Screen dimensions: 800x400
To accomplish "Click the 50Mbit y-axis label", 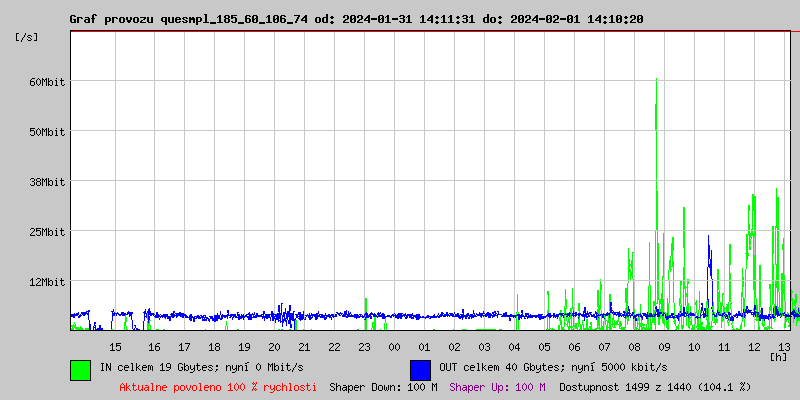I will coord(47,132).
